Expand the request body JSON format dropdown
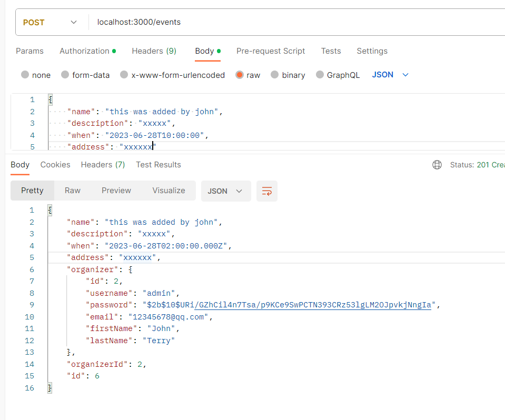The image size is (505, 420). [390, 75]
